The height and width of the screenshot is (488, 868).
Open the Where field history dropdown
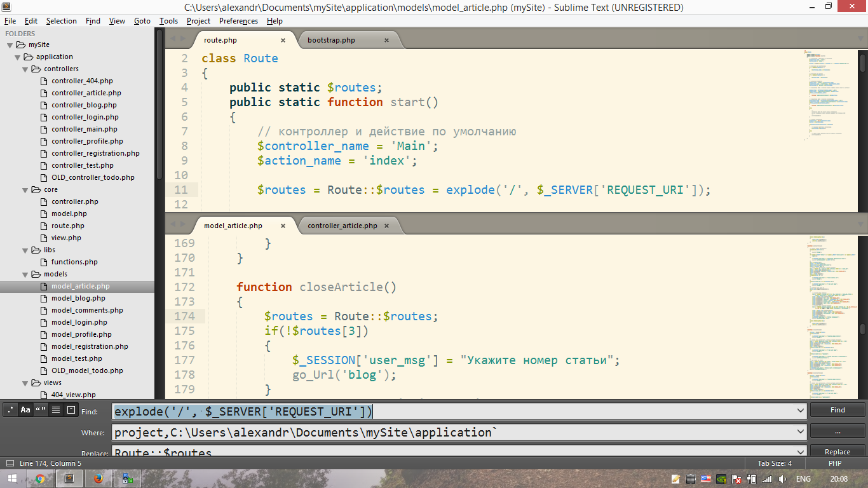pos(800,432)
